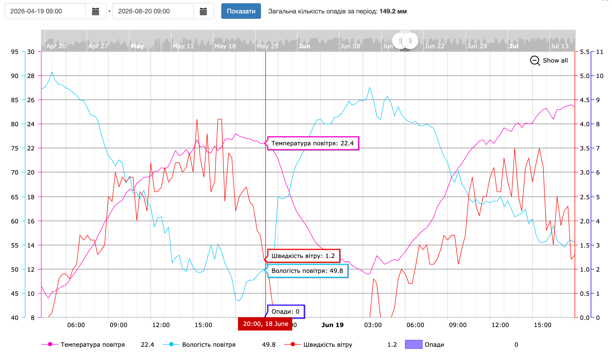Viewport: 612px width, 364px height.
Task: Click the Температура повітря 22.4 tooltip
Action: click(313, 143)
